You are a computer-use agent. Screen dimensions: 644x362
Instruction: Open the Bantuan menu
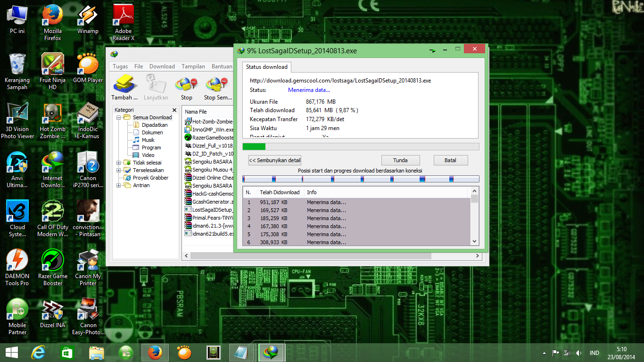222,66
